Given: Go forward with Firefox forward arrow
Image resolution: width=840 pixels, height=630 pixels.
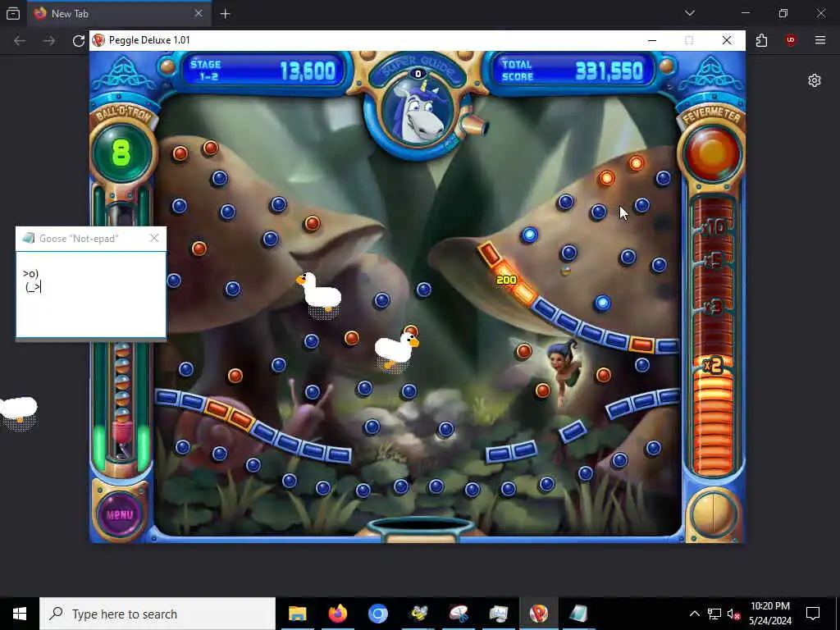Looking at the screenshot, I should tap(48, 41).
